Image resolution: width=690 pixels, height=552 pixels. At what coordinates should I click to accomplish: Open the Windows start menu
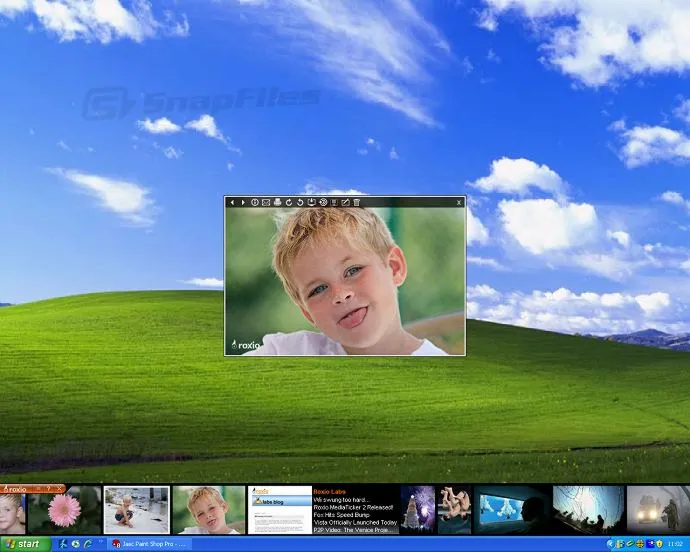[25, 544]
